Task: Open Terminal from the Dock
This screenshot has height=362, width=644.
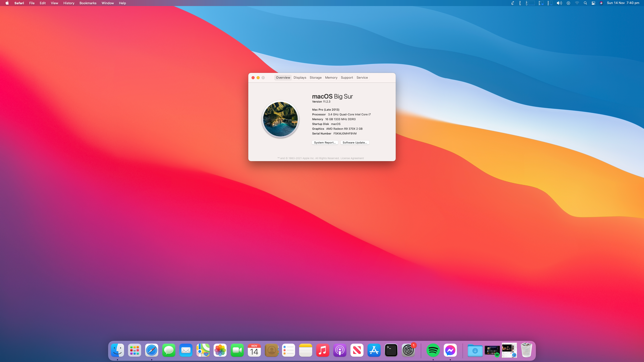Action: point(391,350)
